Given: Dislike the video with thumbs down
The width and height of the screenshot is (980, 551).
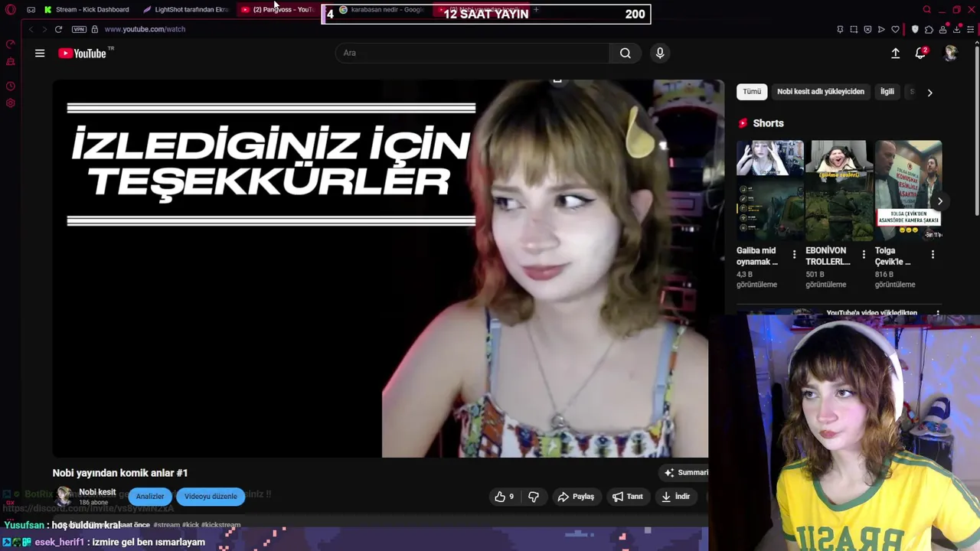Looking at the screenshot, I should pos(534,497).
